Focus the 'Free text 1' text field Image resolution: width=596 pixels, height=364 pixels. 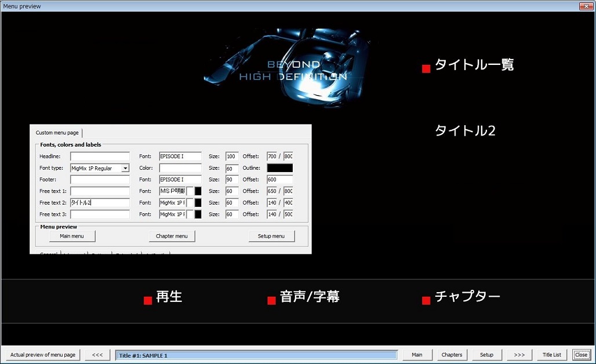(100, 191)
